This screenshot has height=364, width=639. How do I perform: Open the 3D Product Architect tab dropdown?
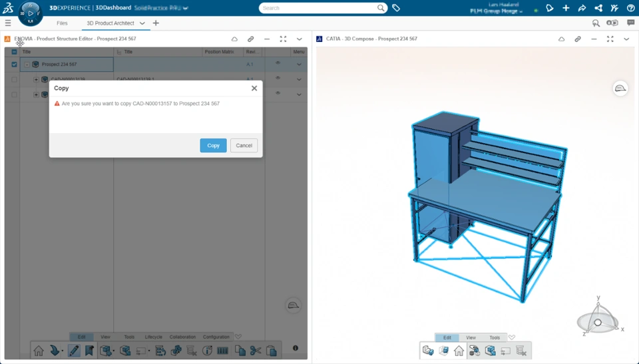(142, 23)
